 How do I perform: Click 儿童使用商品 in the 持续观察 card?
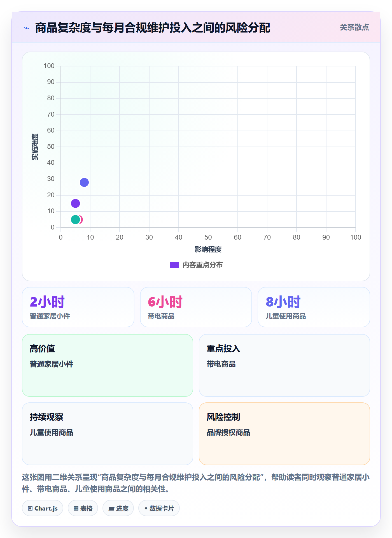click(52, 433)
